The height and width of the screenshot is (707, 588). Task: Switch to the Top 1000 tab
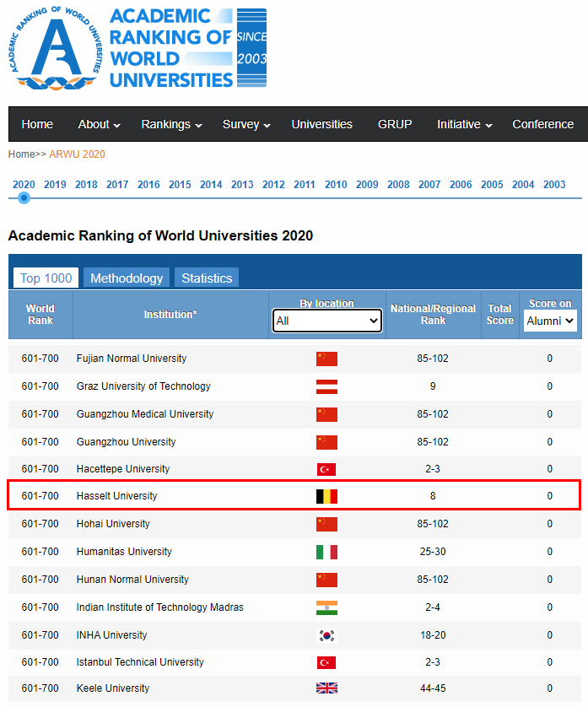click(x=46, y=278)
